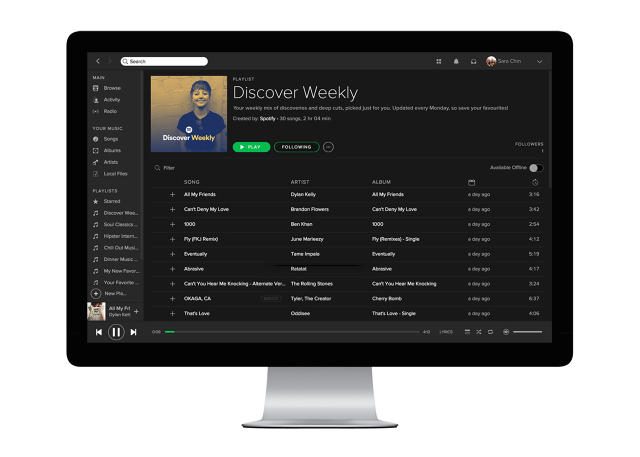Toggle Available Offline switch
This screenshot has height=457, width=640.
pos(536,168)
